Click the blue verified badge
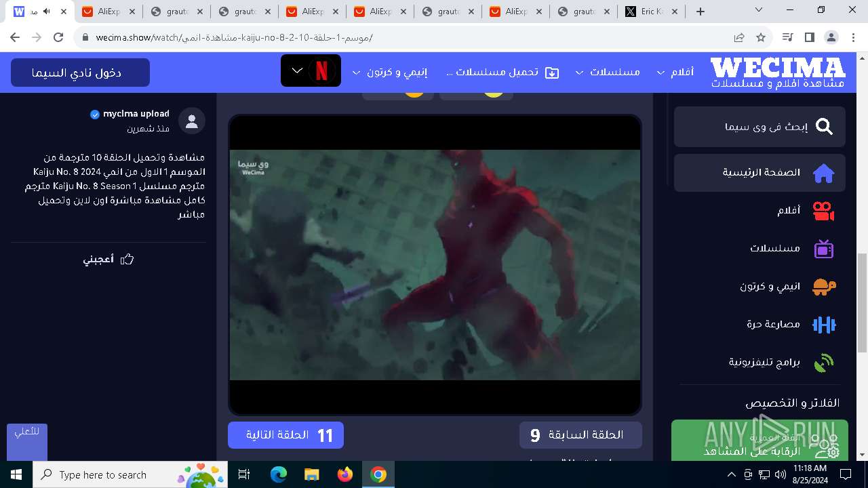This screenshot has width=868, height=488. [95, 115]
